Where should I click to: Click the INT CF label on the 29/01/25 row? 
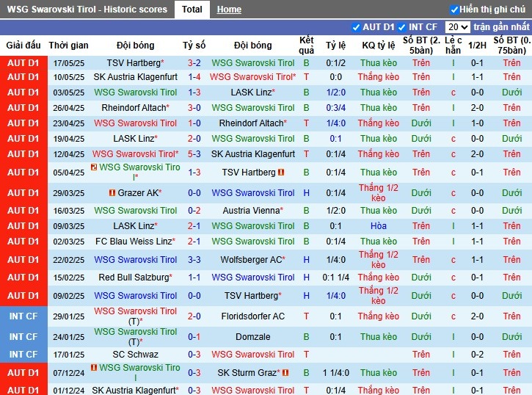(23, 316)
